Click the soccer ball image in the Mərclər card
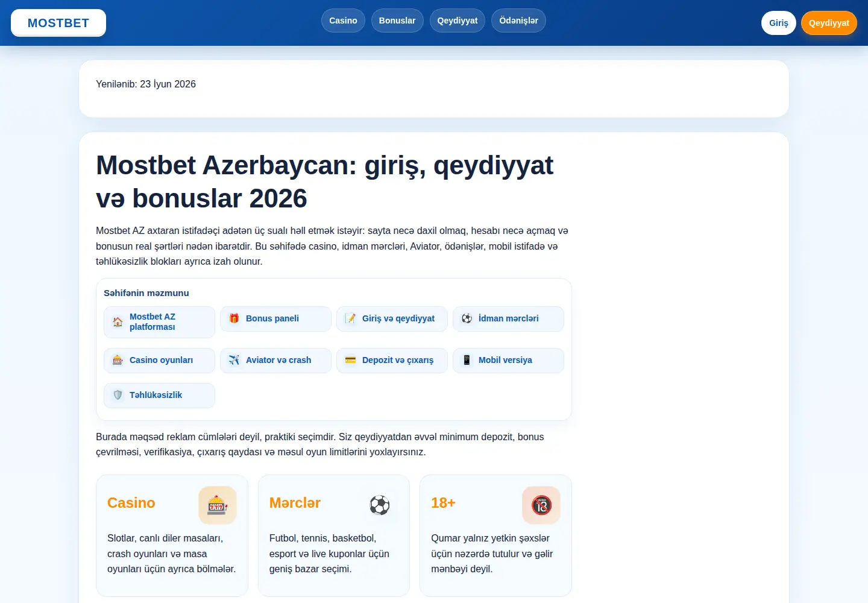Image resolution: width=868 pixels, height=603 pixels. click(x=380, y=505)
